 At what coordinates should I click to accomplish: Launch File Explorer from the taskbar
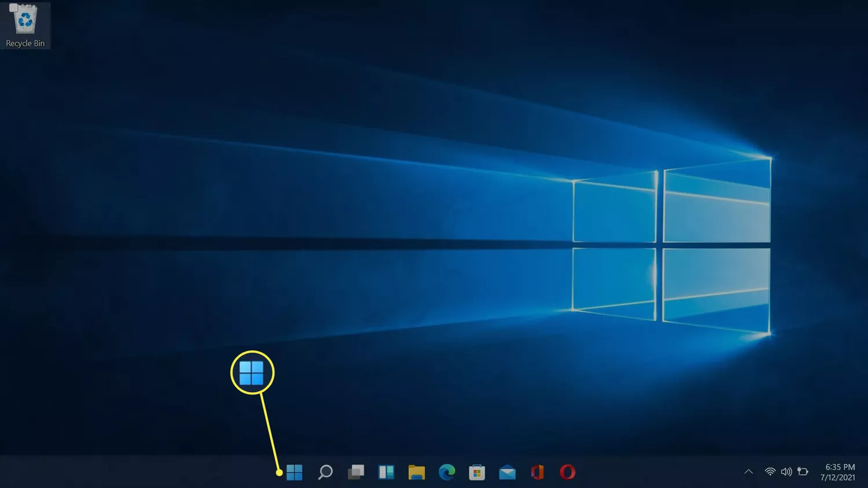pos(417,472)
